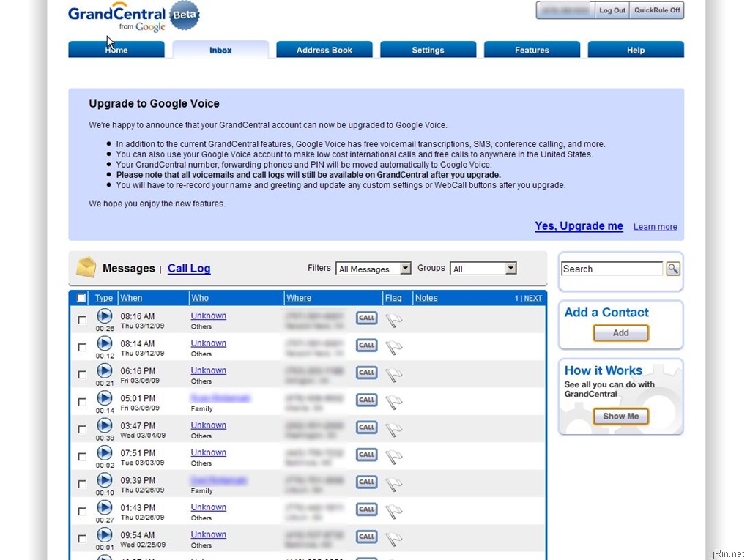Open the Filters All Messages dropdown
This screenshot has width=750, height=560.
[374, 269]
